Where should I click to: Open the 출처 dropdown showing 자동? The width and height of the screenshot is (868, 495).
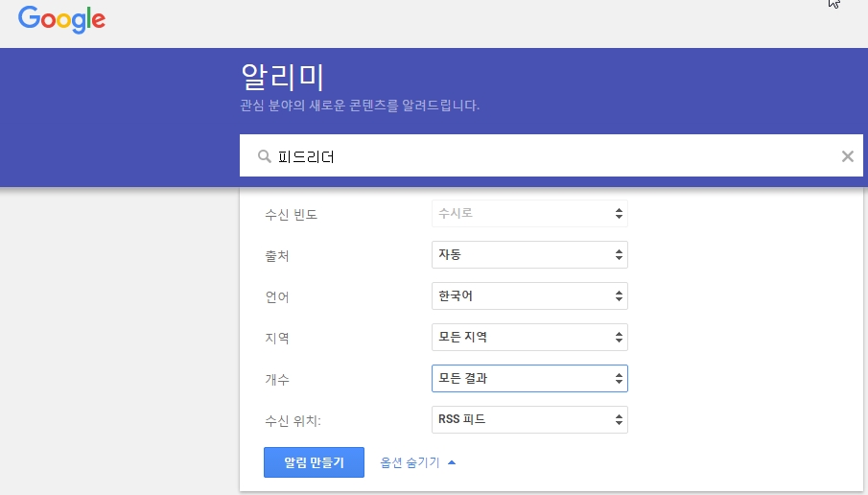[529, 255]
